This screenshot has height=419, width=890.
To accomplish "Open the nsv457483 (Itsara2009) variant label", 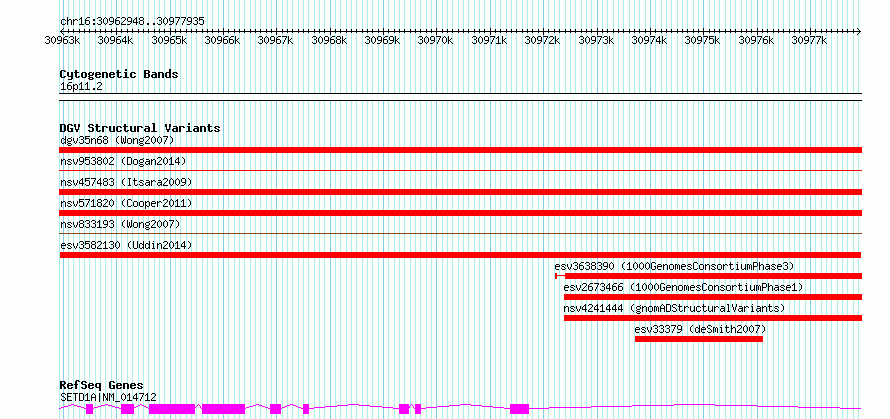I will click(126, 182).
